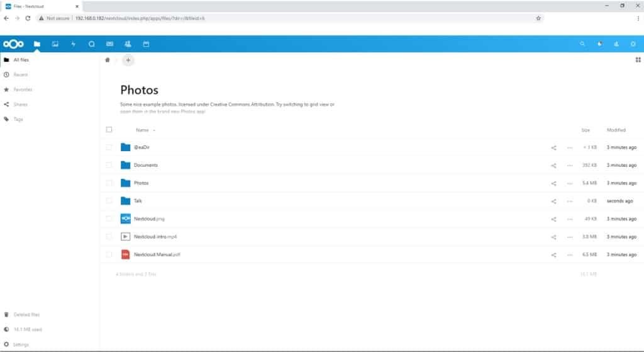Open Favorites in sidebar
The width and height of the screenshot is (644, 352).
(23, 89)
